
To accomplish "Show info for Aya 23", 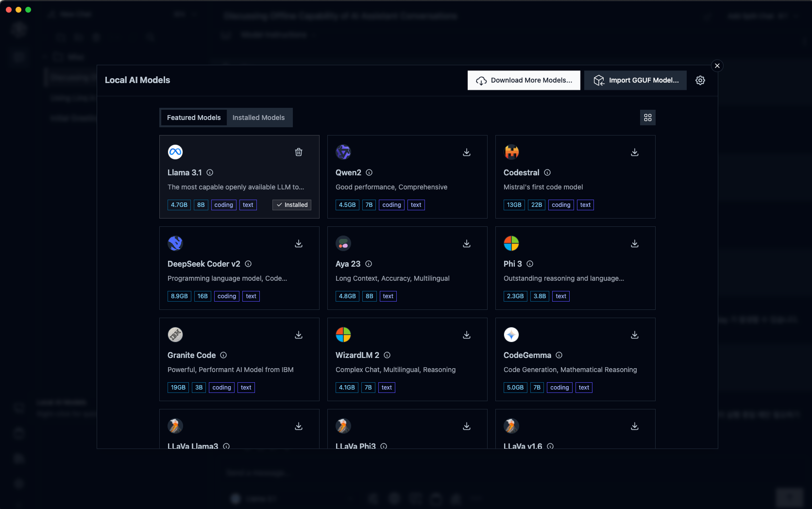I will pos(369,264).
